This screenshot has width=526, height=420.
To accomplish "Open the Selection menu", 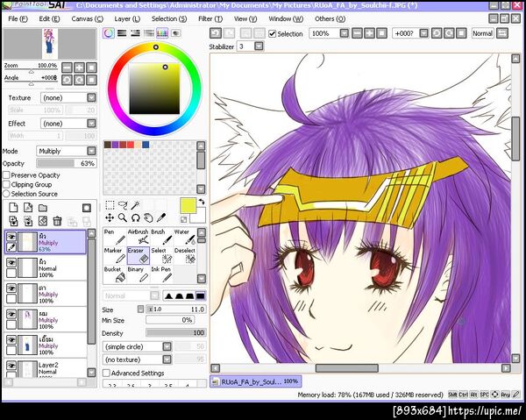I will coord(169,18).
